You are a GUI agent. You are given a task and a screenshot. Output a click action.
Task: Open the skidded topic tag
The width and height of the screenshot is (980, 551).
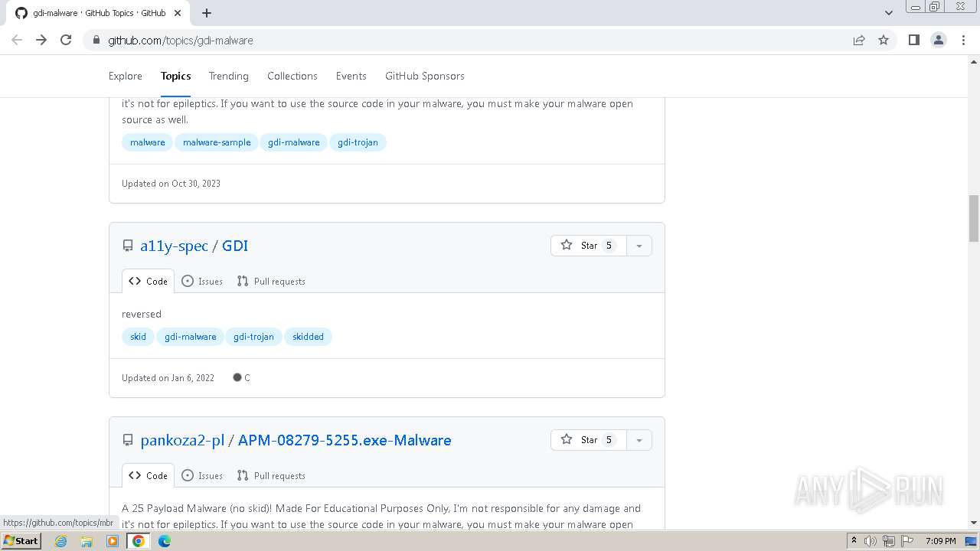308,337
